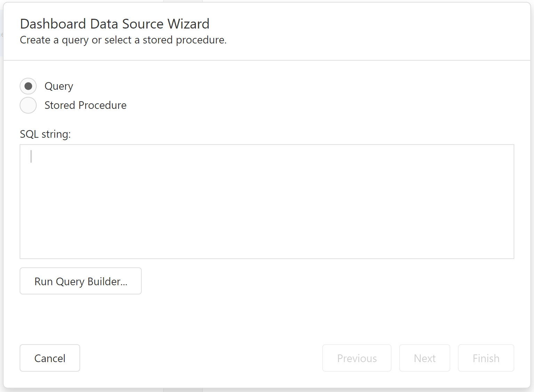Click the divider line under the header
This screenshot has height=392, width=534.
[267, 61]
